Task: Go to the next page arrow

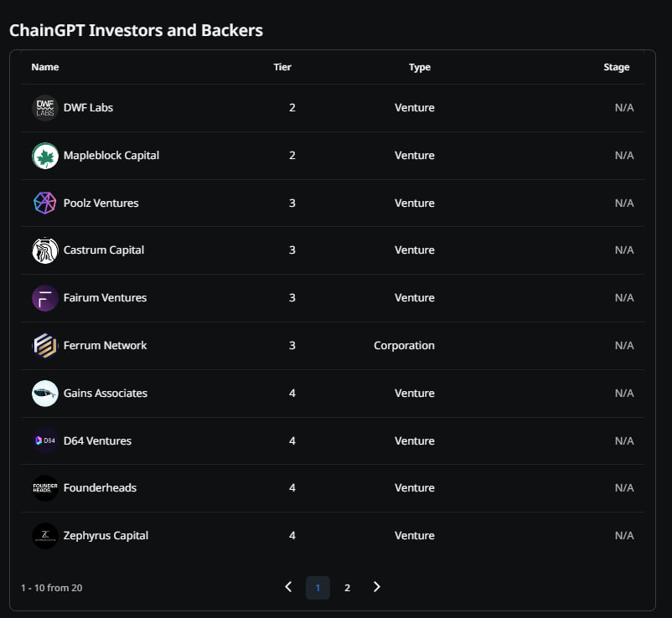Action: 377,587
